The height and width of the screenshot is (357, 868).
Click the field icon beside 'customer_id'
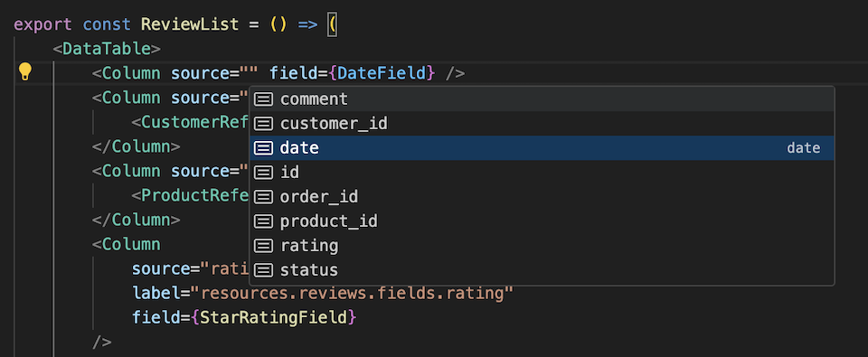[x=263, y=124]
